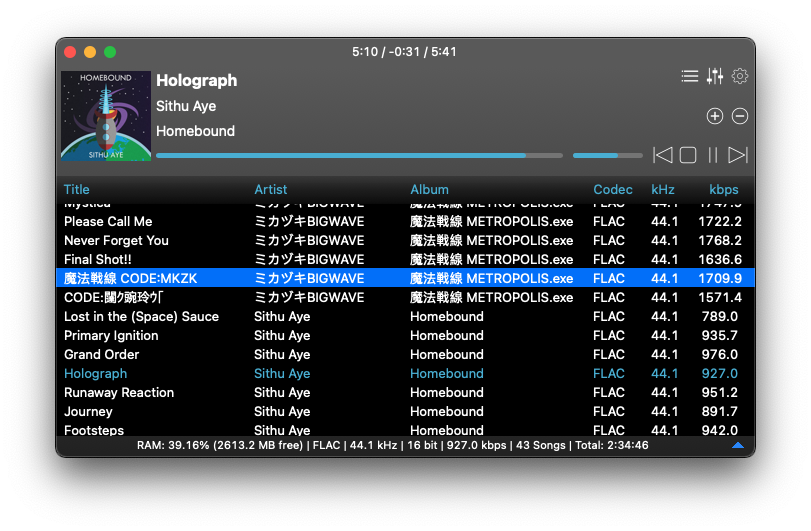811x531 pixels.
Task: Click the Holograph title in now playing
Action: pyautogui.click(x=197, y=80)
